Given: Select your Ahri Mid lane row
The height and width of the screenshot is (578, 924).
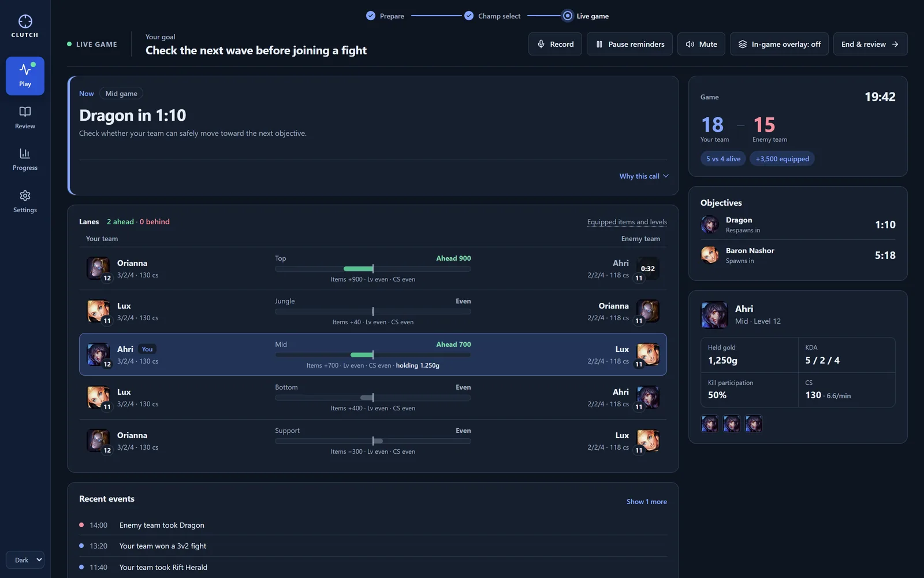Looking at the screenshot, I should (x=373, y=354).
